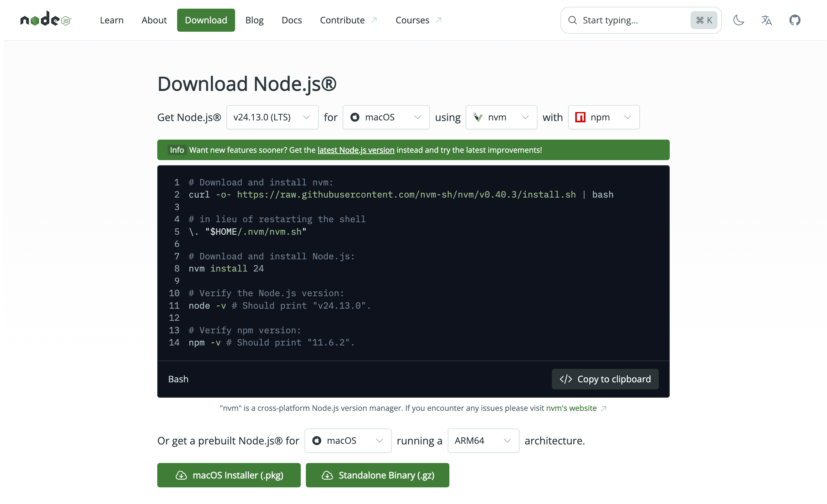Open the Node.js version dropdown showing v24.13.0
Viewport: 827px width, 504px height.
click(x=272, y=117)
